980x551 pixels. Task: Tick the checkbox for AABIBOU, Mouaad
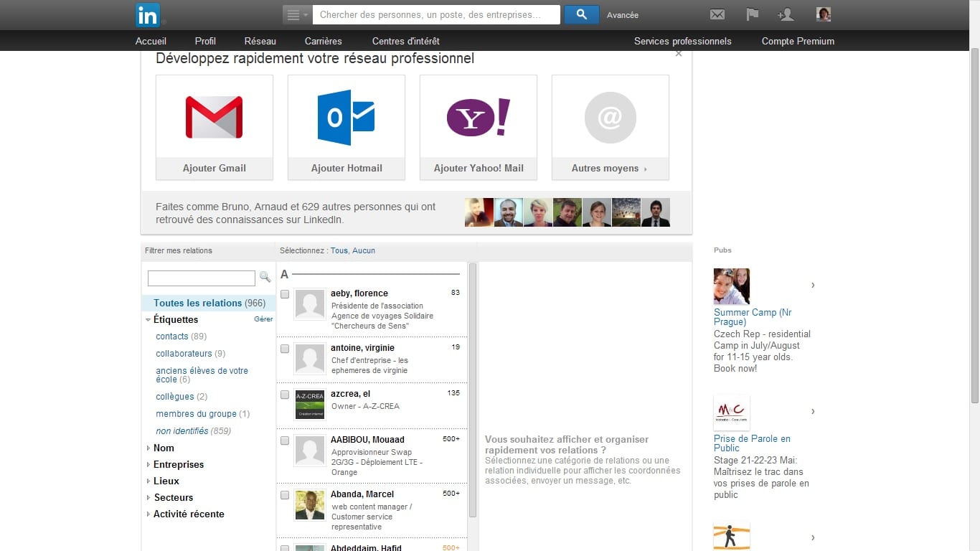coord(285,441)
